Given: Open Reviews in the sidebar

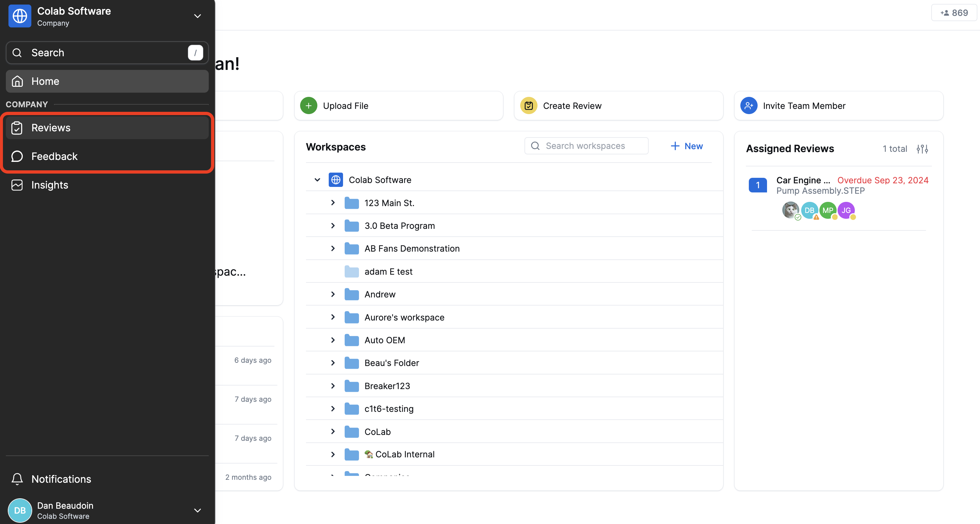Looking at the screenshot, I should (107, 128).
